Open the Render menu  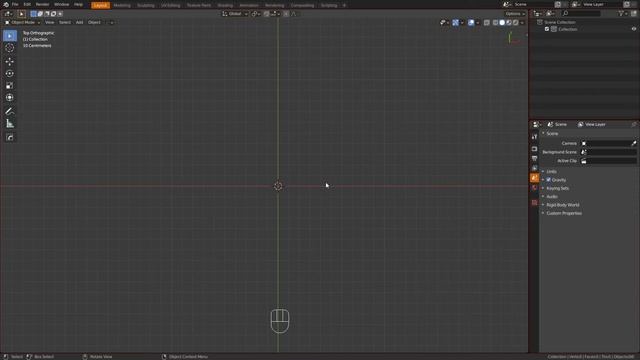click(42, 4)
